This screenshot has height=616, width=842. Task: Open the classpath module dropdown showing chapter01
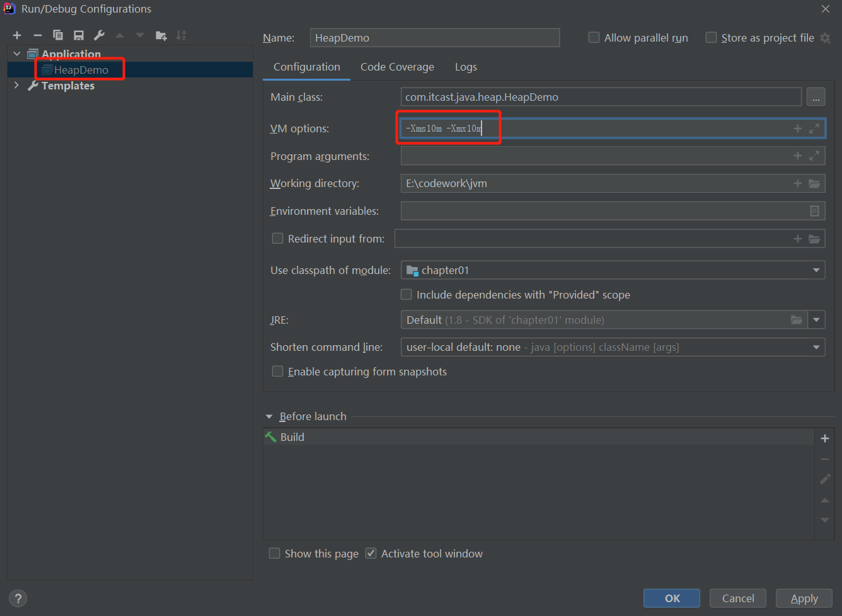pyautogui.click(x=816, y=270)
